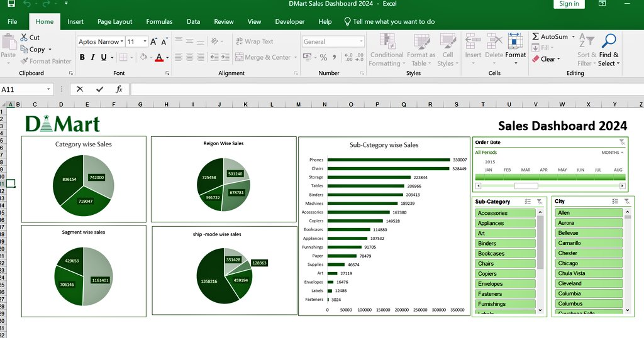Toggle Wrap Text

point(255,41)
